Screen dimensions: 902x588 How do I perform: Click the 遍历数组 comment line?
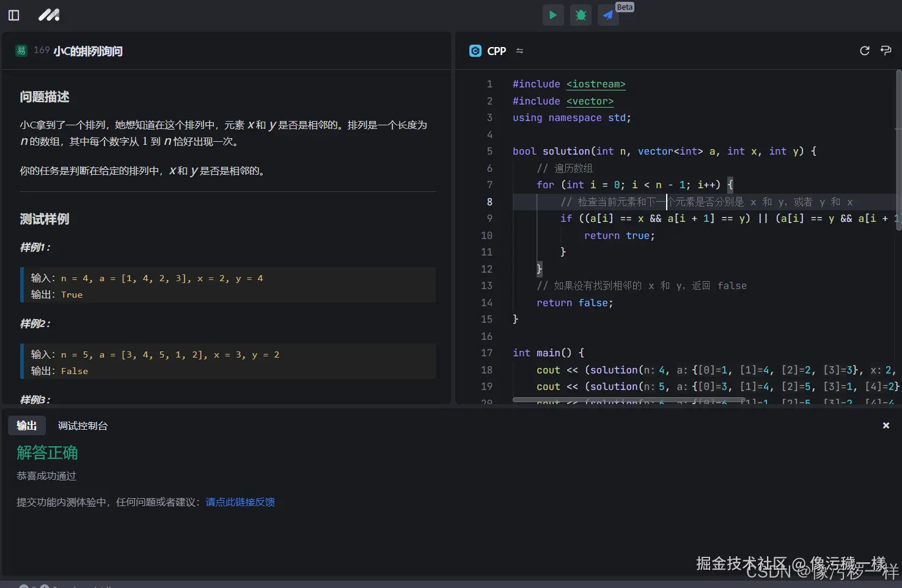coord(565,168)
